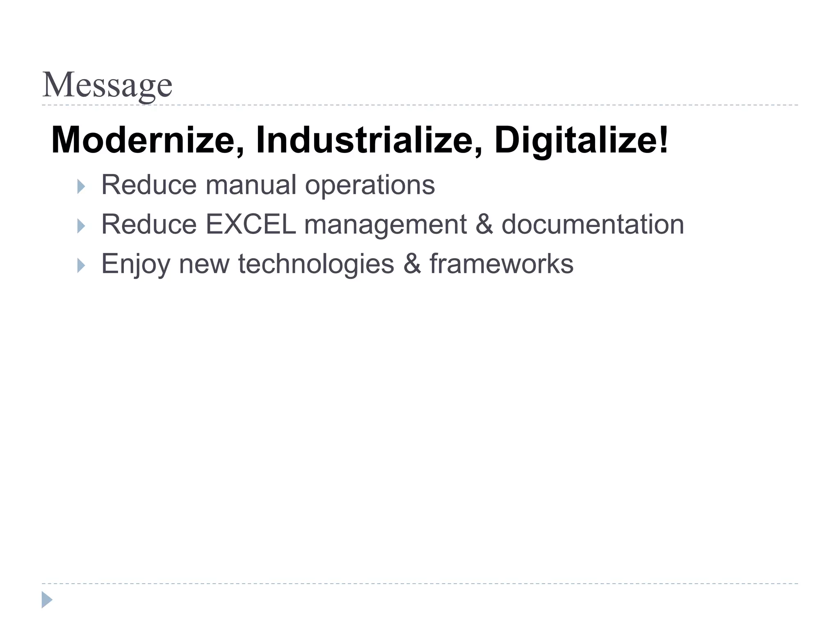
Task: Click the arrow bullet before 'Reduce EXCEL management'
Action: coord(81,226)
